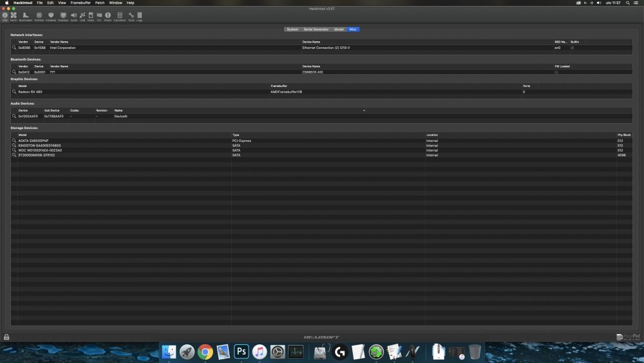Viewport: 644px width, 363px height.
Task: Click magnifier beside Intel Corporation network row
Action: (14, 48)
